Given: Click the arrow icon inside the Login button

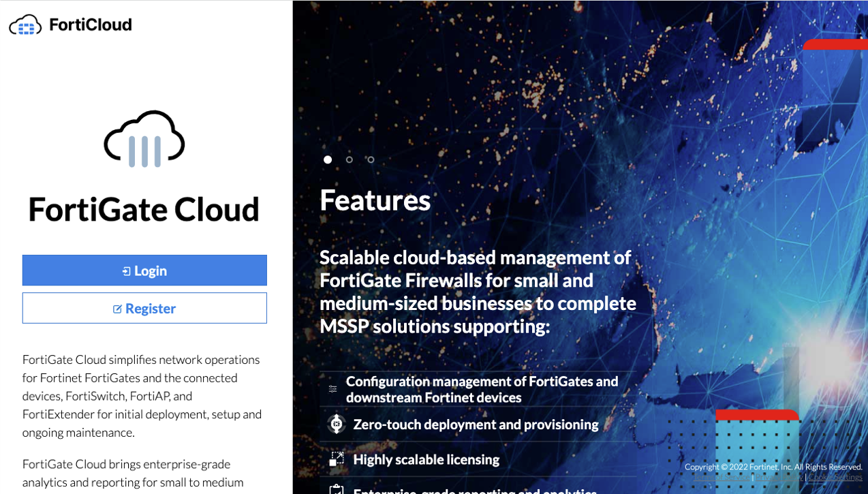Looking at the screenshot, I should click(x=125, y=270).
